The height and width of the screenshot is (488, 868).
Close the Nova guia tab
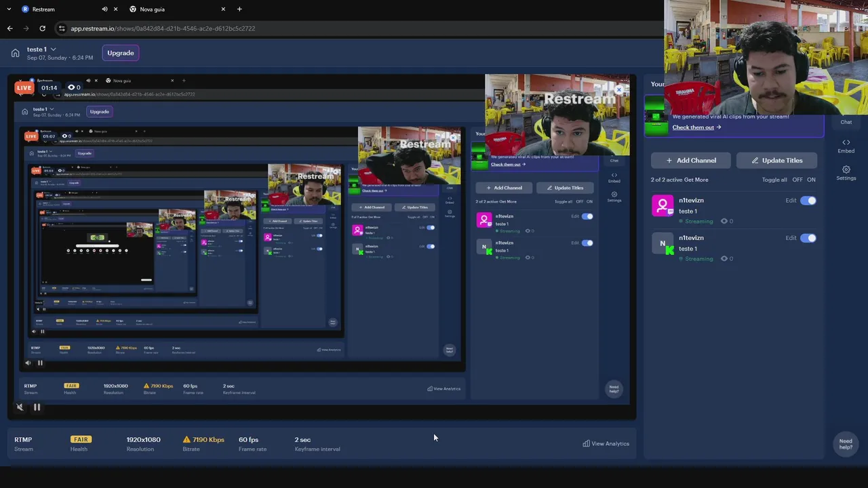pos(223,9)
